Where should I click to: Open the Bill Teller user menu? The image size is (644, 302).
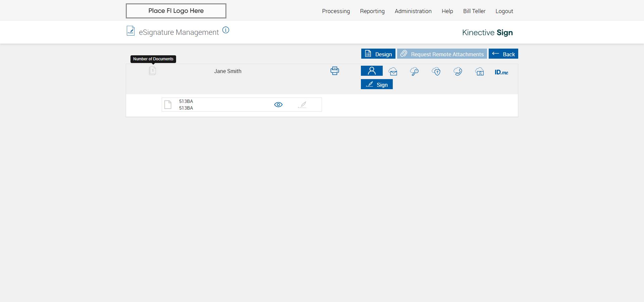point(474,11)
